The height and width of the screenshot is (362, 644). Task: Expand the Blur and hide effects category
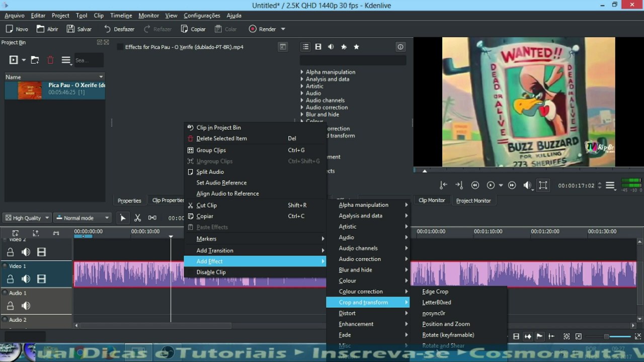(302, 114)
